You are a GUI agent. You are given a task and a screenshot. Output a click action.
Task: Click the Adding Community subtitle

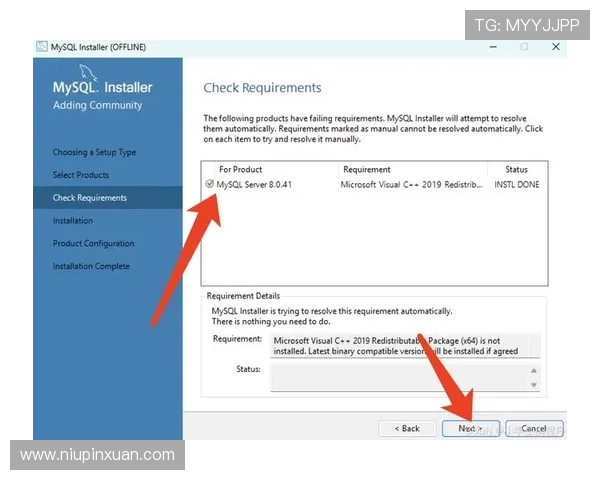click(x=97, y=105)
